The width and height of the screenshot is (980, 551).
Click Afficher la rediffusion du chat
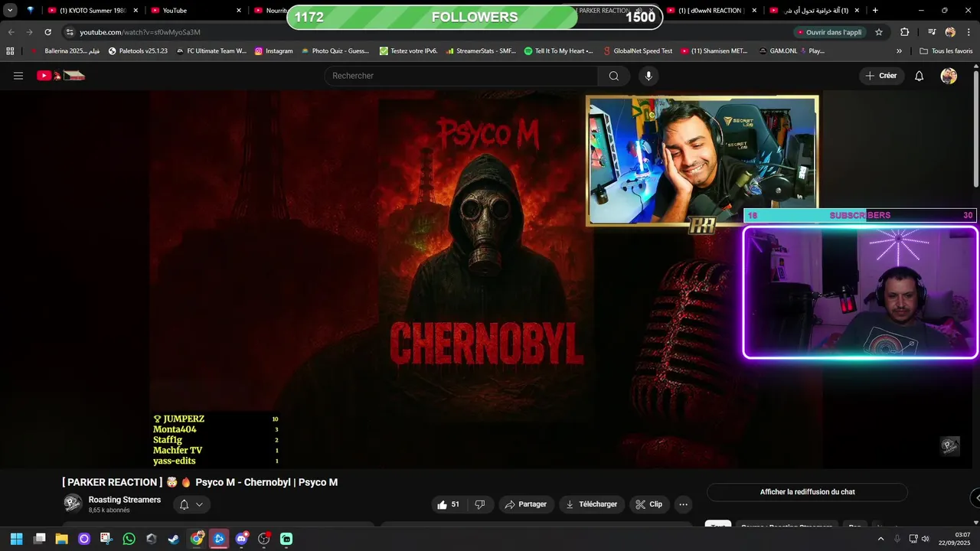click(x=807, y=492)
